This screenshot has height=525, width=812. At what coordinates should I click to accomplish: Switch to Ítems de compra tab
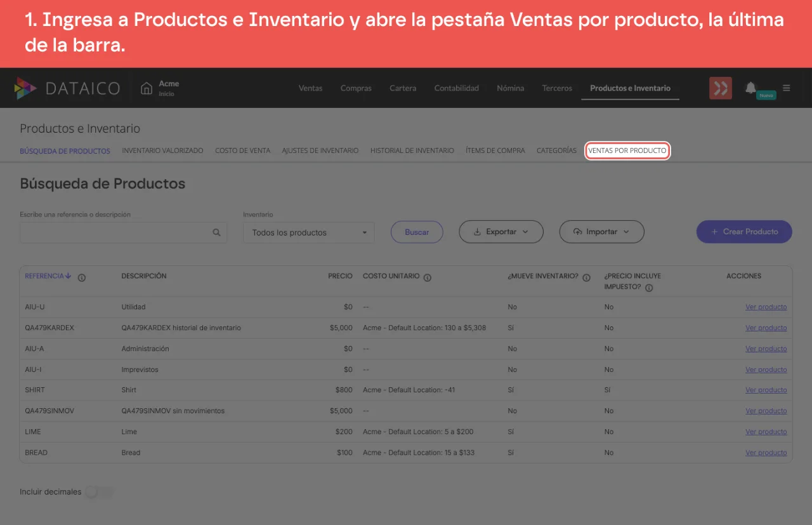click(495, 151)
